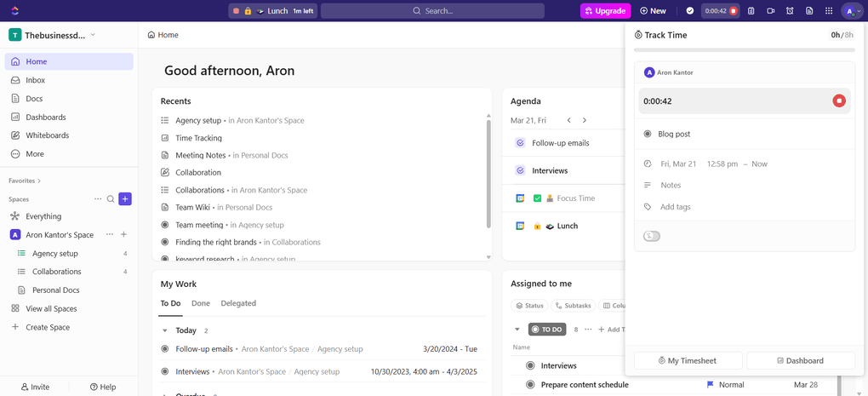Click the purple plus button beside Spaces

pyautogui.click(x=125, y=198)
